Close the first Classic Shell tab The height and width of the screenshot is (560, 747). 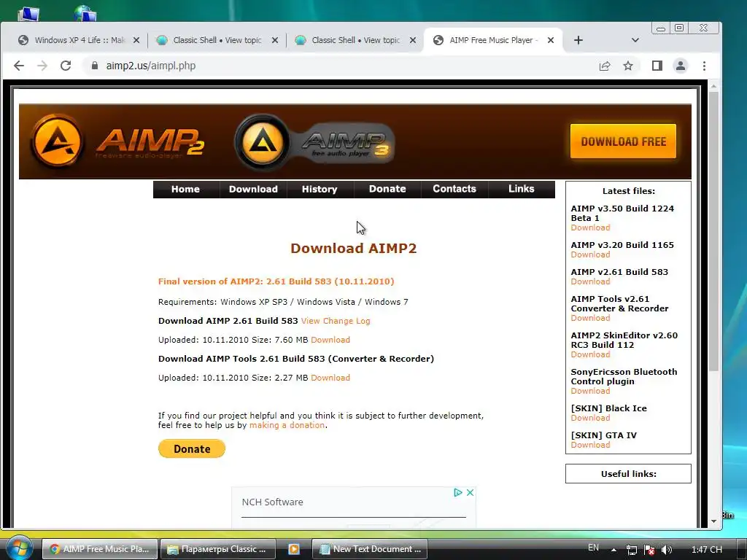pos(274,40)
